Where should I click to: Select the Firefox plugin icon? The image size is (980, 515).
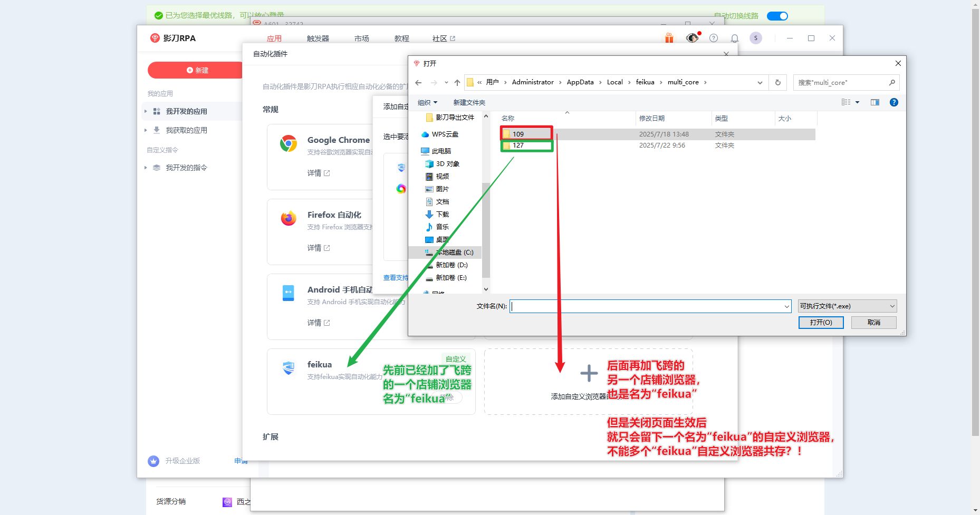[289, 218]
